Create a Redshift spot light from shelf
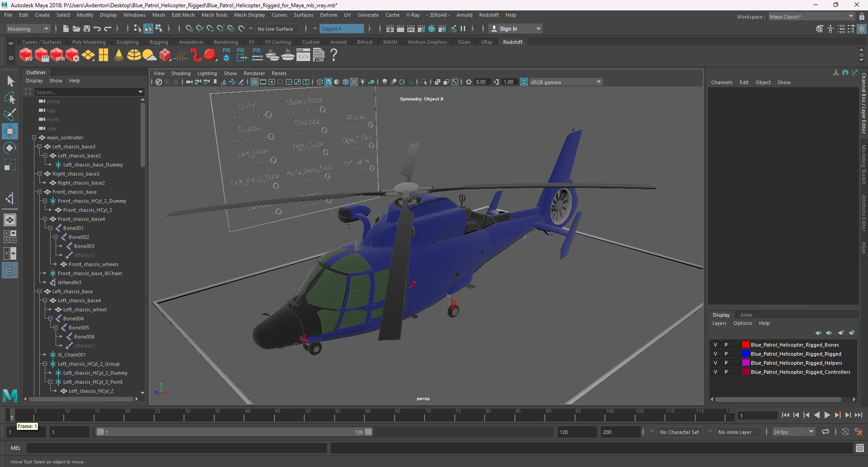Screen dimensions: 868x467 [119, 55]
